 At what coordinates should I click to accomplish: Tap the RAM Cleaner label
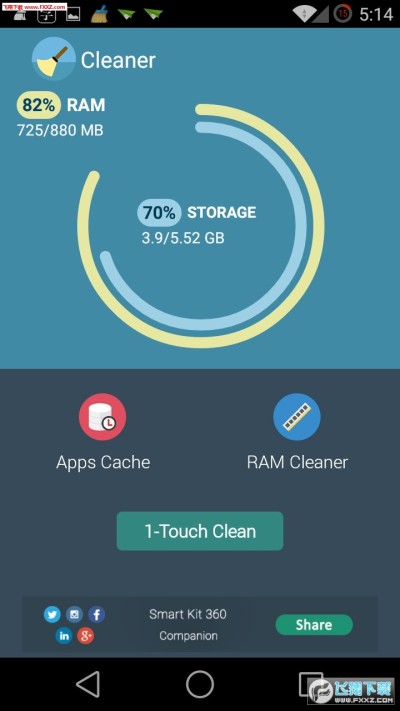click(x=298, y=462)
